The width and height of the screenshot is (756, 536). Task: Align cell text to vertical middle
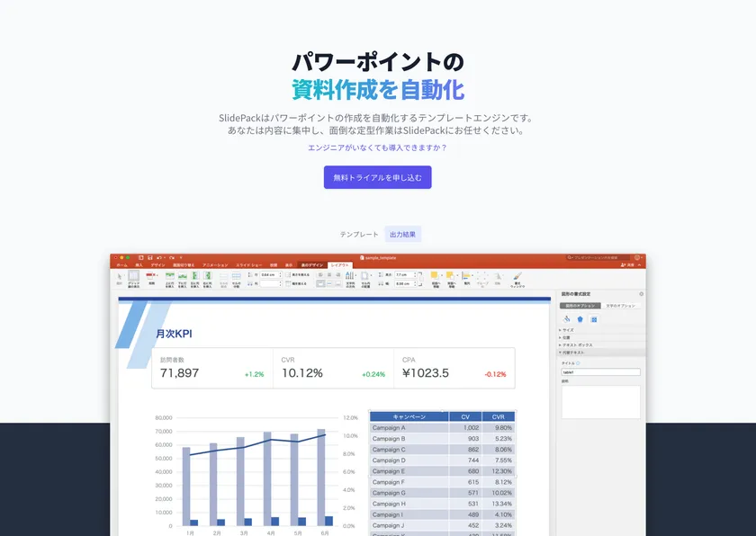click(329, 283)
